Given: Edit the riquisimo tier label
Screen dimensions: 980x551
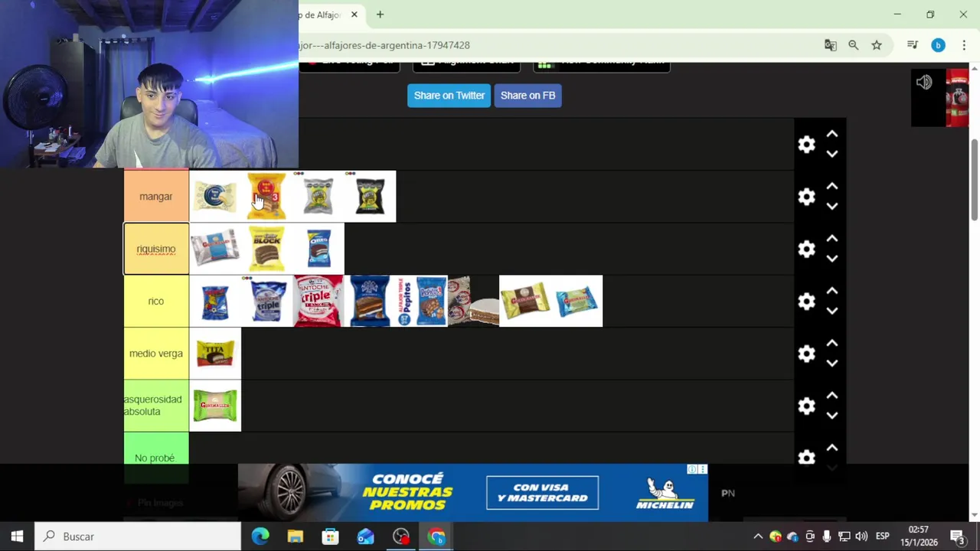Looking at the screenshot, I should pyautogui.click(x=156, y=249).
